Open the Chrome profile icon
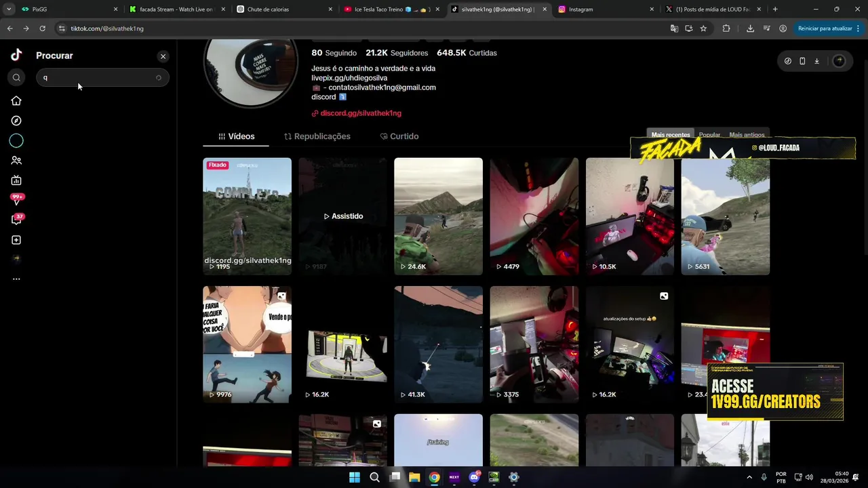Image resolution: width=868 pixels, height=488 pixels. 783,28
